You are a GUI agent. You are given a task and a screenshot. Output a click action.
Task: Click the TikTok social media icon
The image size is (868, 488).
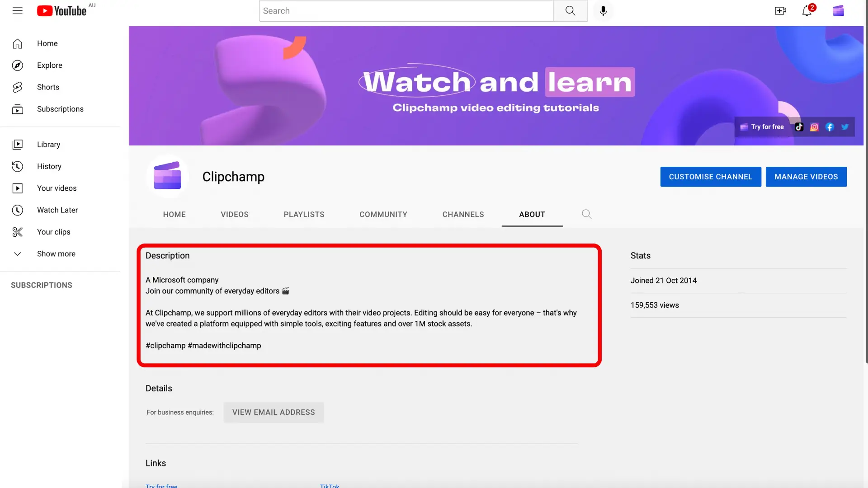799,127
